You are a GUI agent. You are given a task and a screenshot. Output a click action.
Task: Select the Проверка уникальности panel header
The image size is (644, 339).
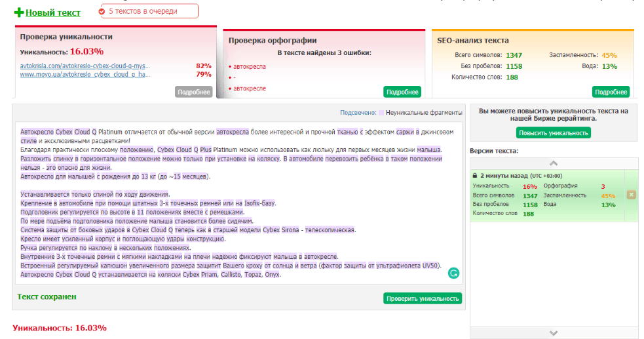(66, 37)
